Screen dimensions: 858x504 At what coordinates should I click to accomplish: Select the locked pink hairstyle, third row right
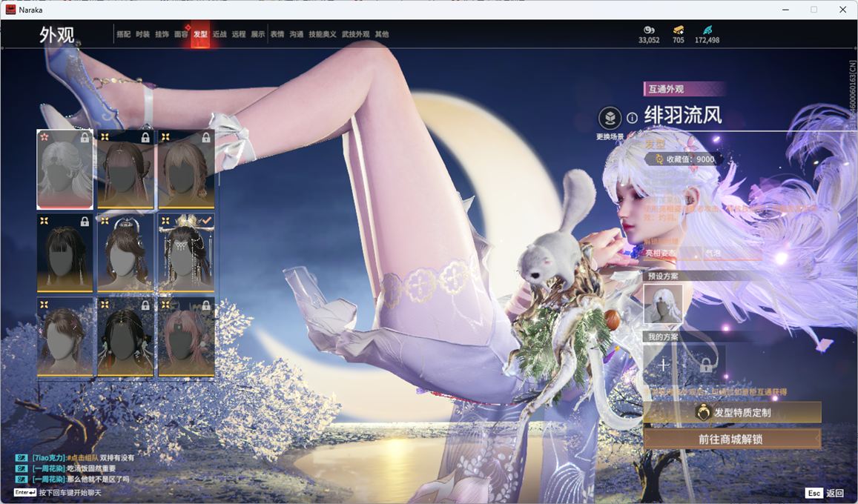click(x=186, y=336)
